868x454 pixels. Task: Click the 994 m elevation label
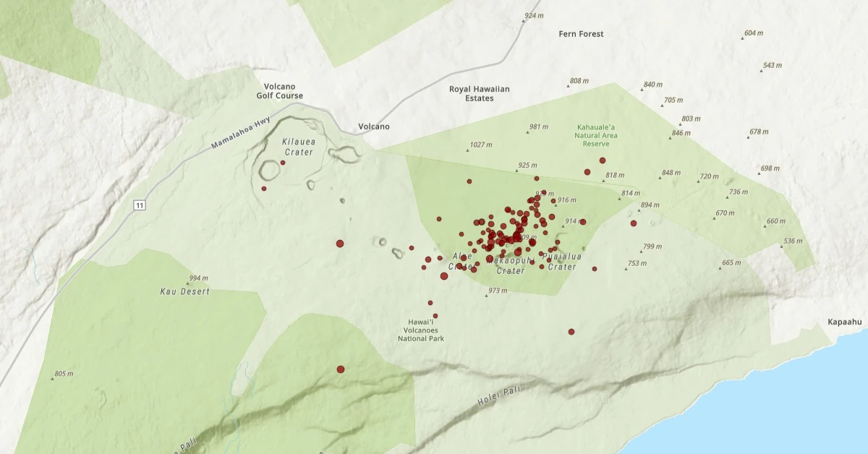pyautogui.click(x=198, y=278)
